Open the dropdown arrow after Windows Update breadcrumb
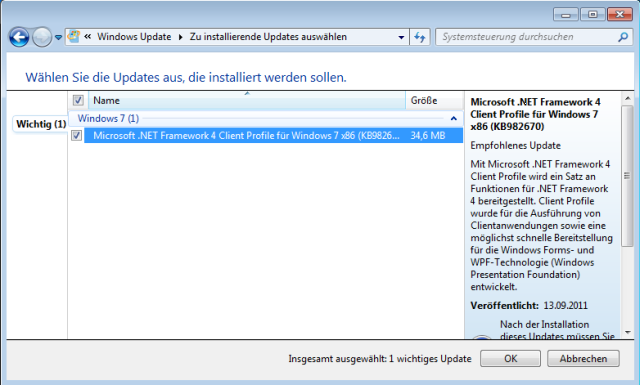The image size is (640, 385). pos(180,37)
